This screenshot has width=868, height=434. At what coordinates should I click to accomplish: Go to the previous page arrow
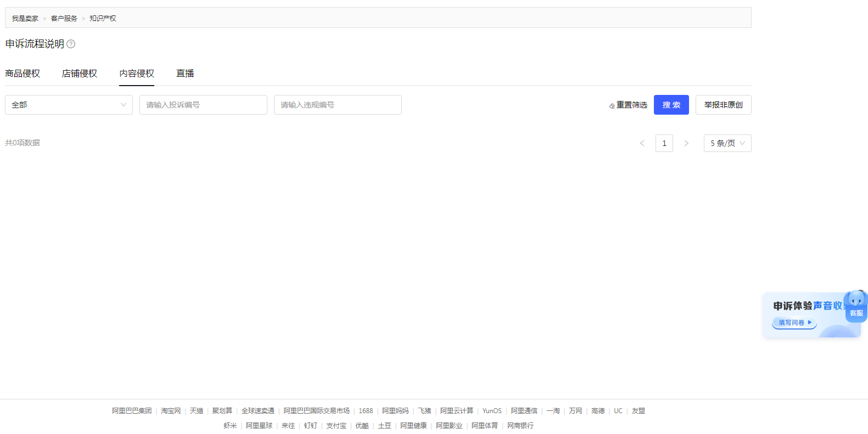(642, 143)
